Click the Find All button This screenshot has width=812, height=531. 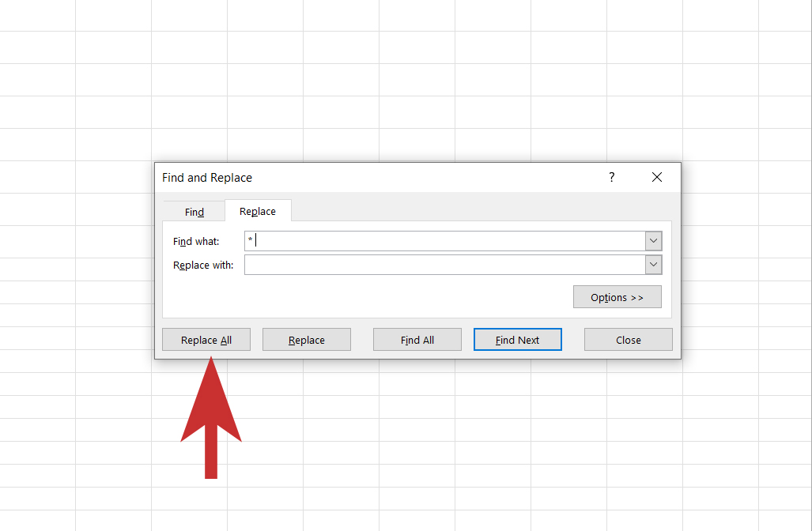pyautogui.click(x=417, y=340)
